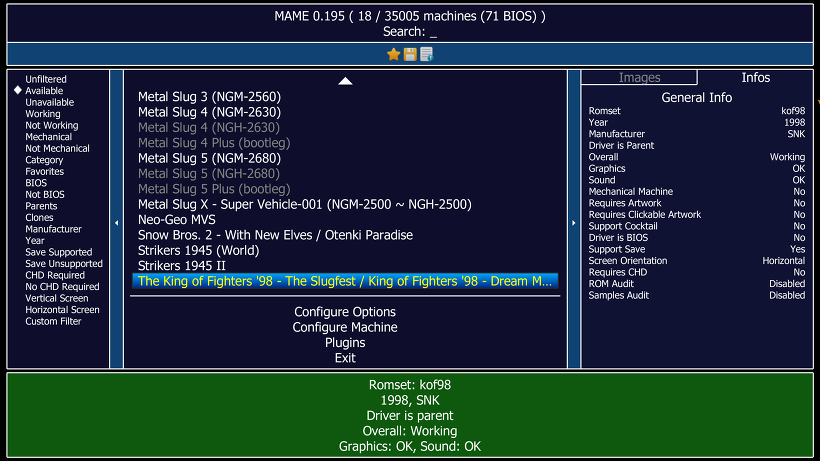Filter by Year
The image size is (820, 461).
(35, 240)
